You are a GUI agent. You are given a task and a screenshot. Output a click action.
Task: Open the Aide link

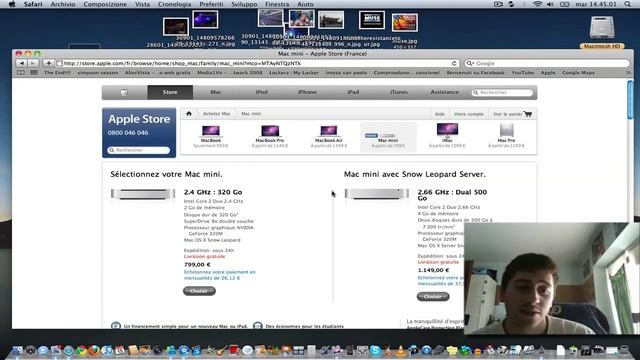click(440, 114)
